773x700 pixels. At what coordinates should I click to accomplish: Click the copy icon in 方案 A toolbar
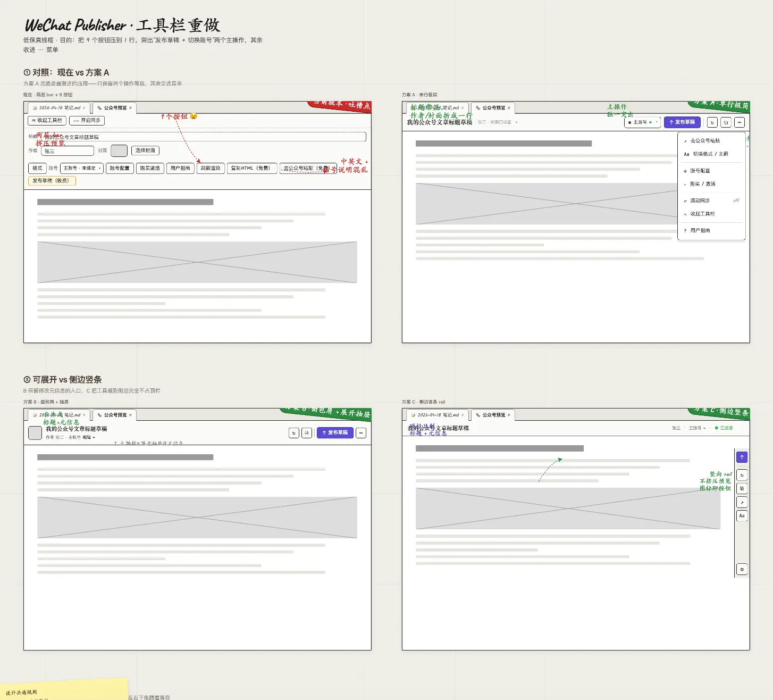click(726, 122)
